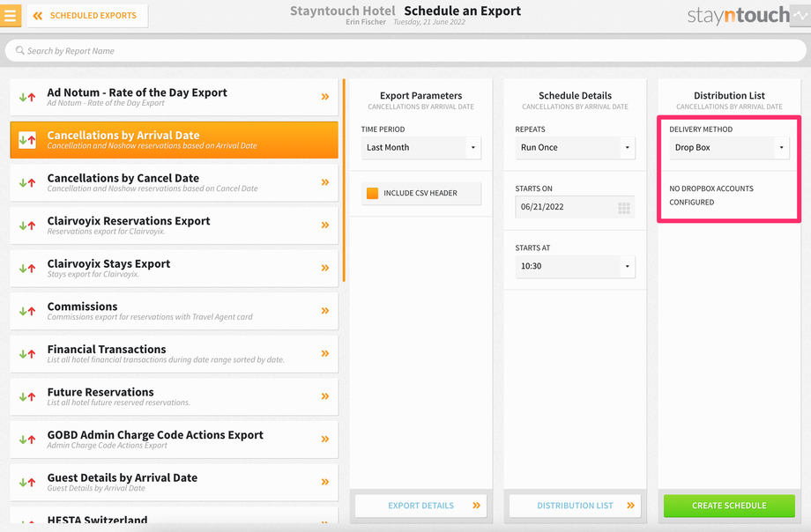This screenshot has width=811, height=532.
Task: Click the search magnifier icon
Action: click(19, 51)
